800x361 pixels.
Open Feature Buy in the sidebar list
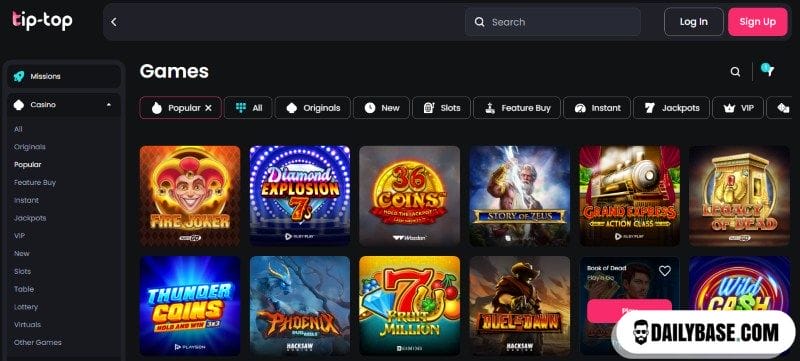[35, 183]
